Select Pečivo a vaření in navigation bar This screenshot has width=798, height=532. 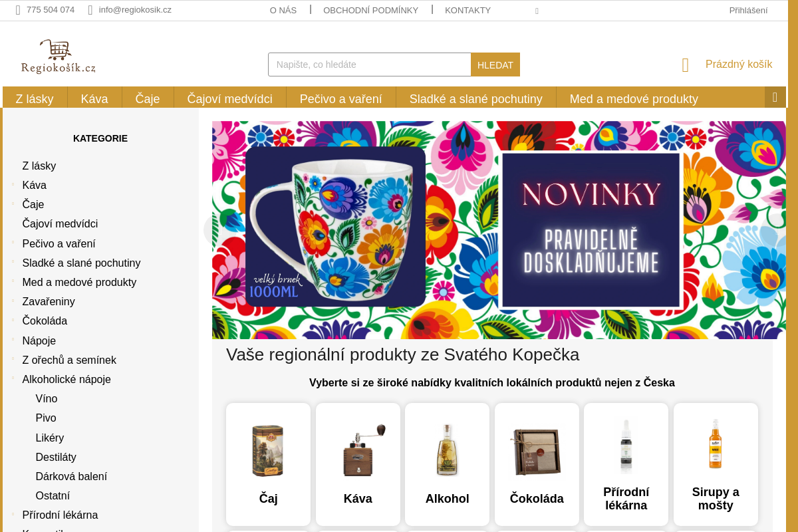pyautogui.click(x=341, y=98)
